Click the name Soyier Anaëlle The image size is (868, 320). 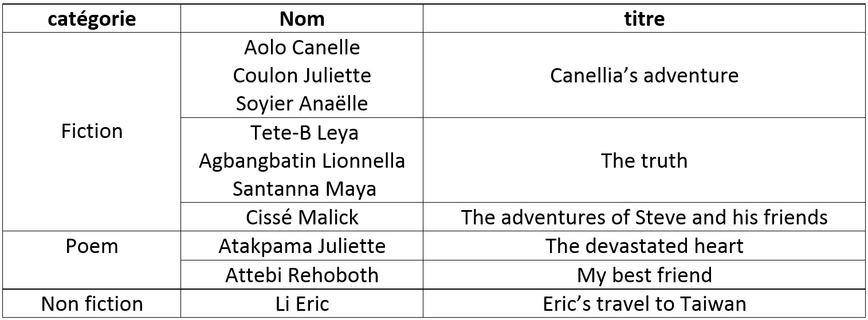[x=302, y=103]
